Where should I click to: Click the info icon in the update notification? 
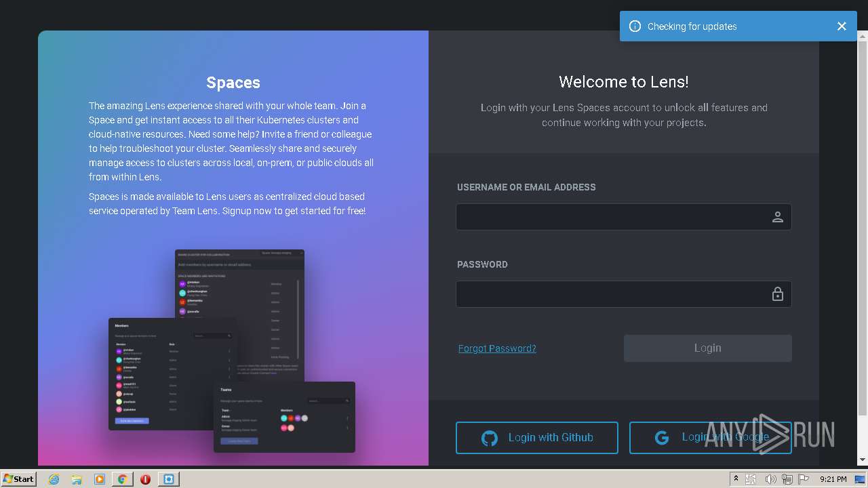(x=635, y=26)
